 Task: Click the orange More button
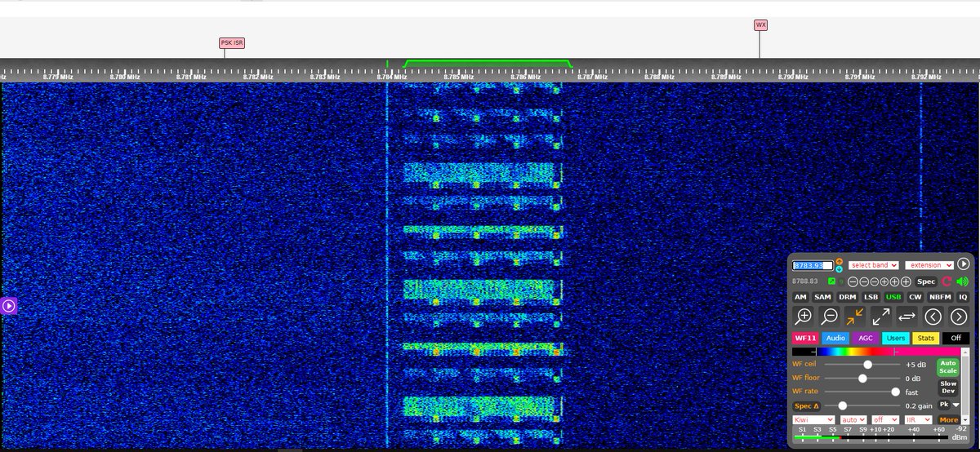point(949,420)
